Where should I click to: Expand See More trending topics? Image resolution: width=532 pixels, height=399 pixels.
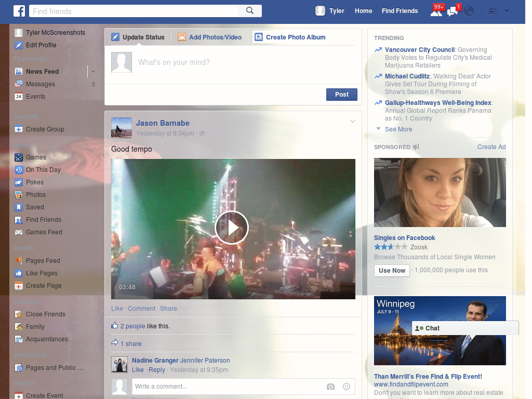398,129
